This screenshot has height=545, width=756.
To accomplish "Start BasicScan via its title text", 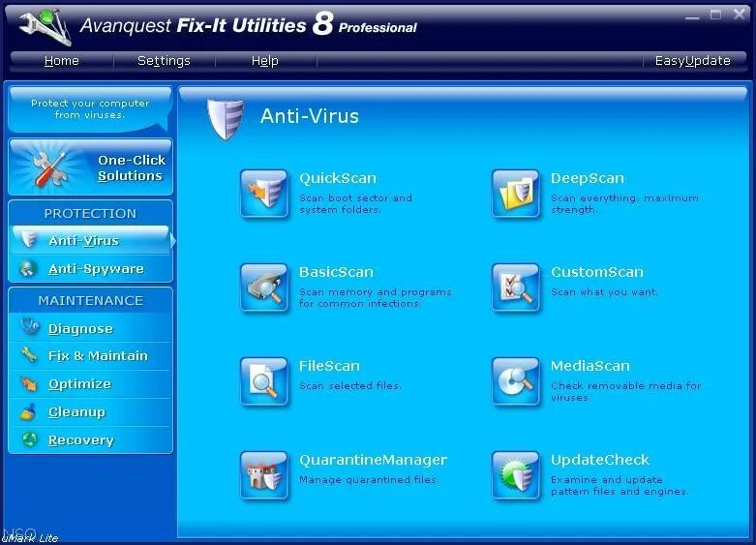I will 336,272.
